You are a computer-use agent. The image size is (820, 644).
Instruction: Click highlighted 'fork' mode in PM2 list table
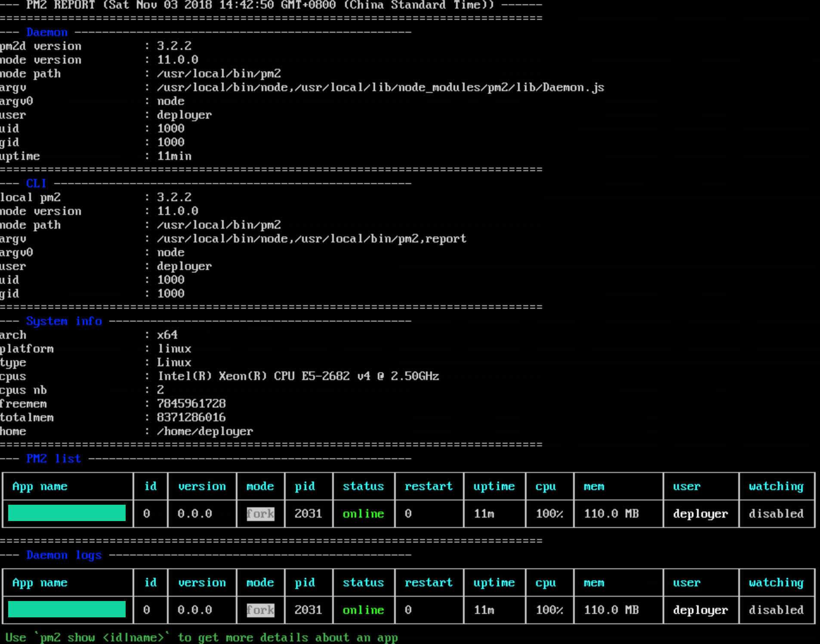click(260, 514)
